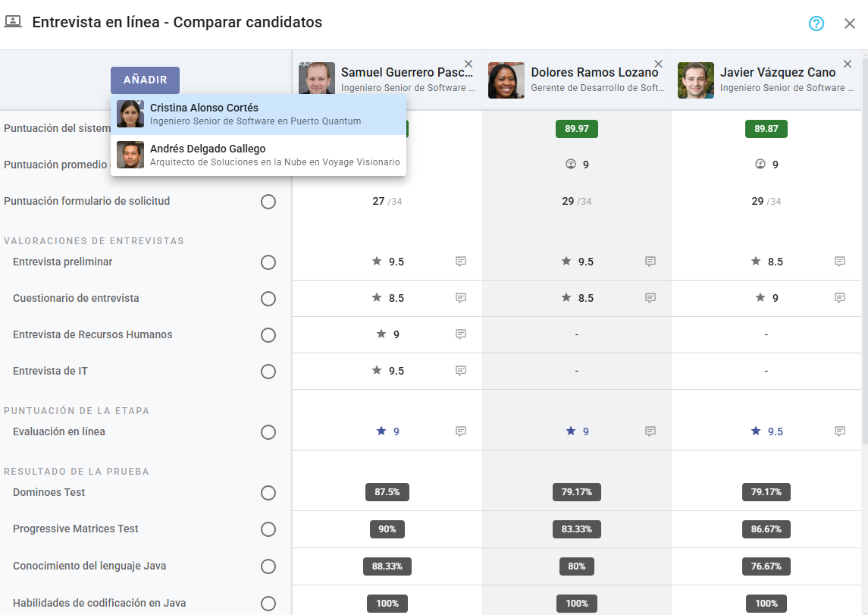This screenshot has height=615, width=868.
Task: Click the comment bubble beside Dolores' Cuestionario score
Action: pyautogui.click(x=650, y=298)
